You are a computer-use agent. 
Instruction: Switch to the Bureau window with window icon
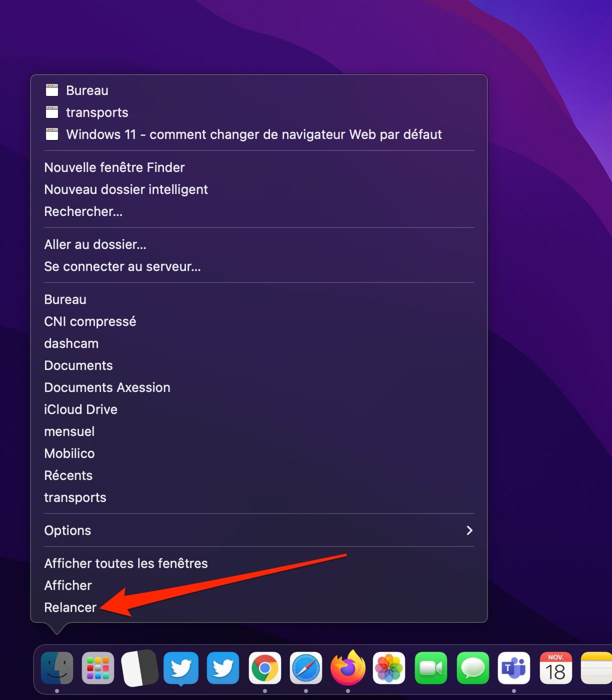pyautogui.click(x=259, y=90)
